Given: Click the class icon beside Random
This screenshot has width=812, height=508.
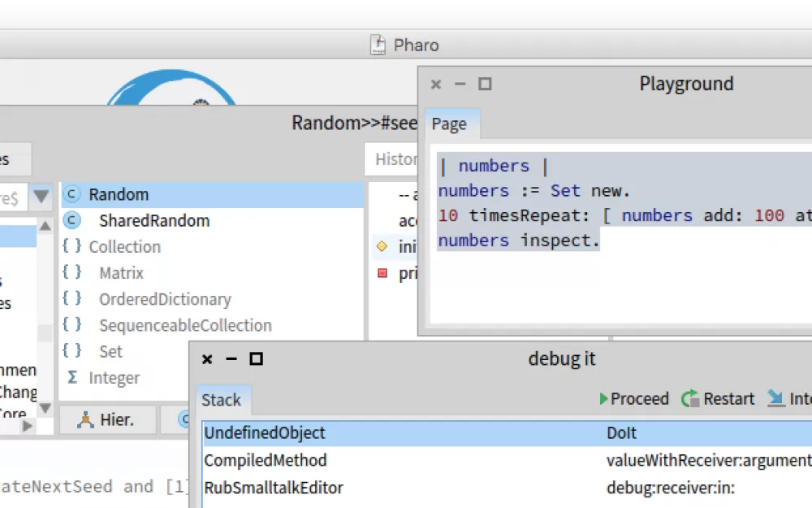Looking at the screenshot, I should click(x=72, y=194).
